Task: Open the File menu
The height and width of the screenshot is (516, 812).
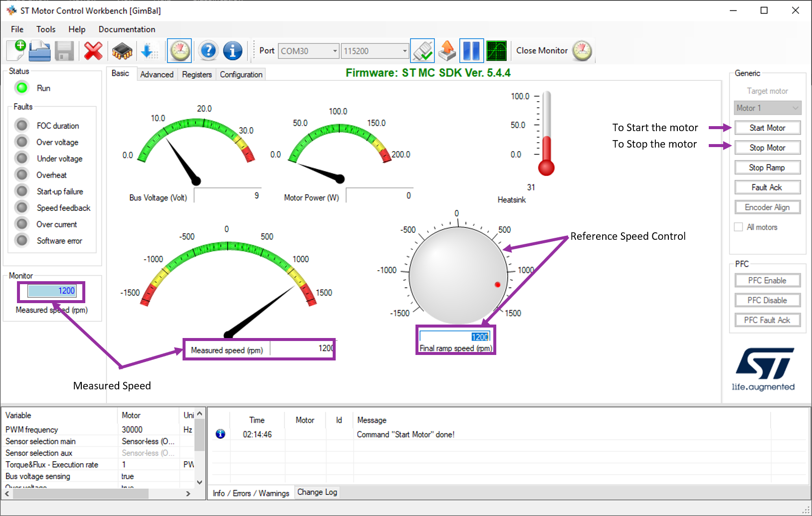Action: coord(17,29)
